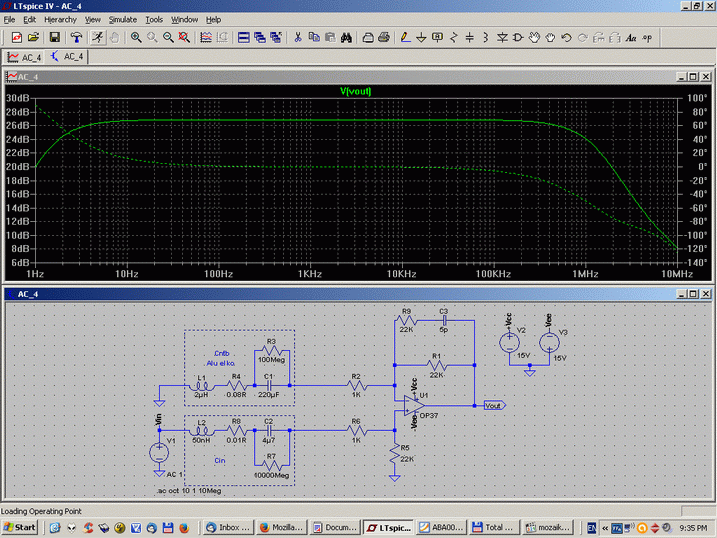Screen dimensions: 717x538
Task: Place a Ground symbol from the toolbar
Action: click(x=421, y=37)
